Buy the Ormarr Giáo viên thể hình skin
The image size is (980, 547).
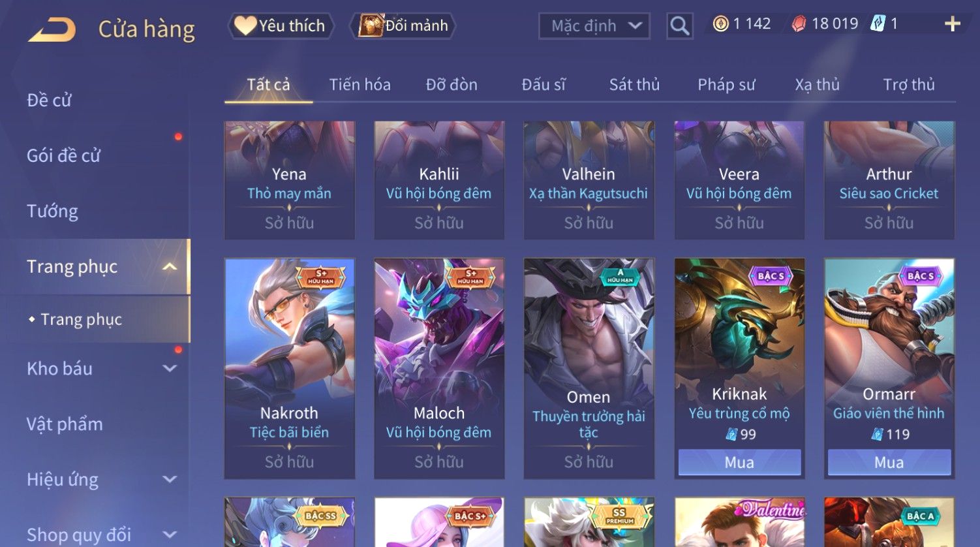tap(889, 462)
